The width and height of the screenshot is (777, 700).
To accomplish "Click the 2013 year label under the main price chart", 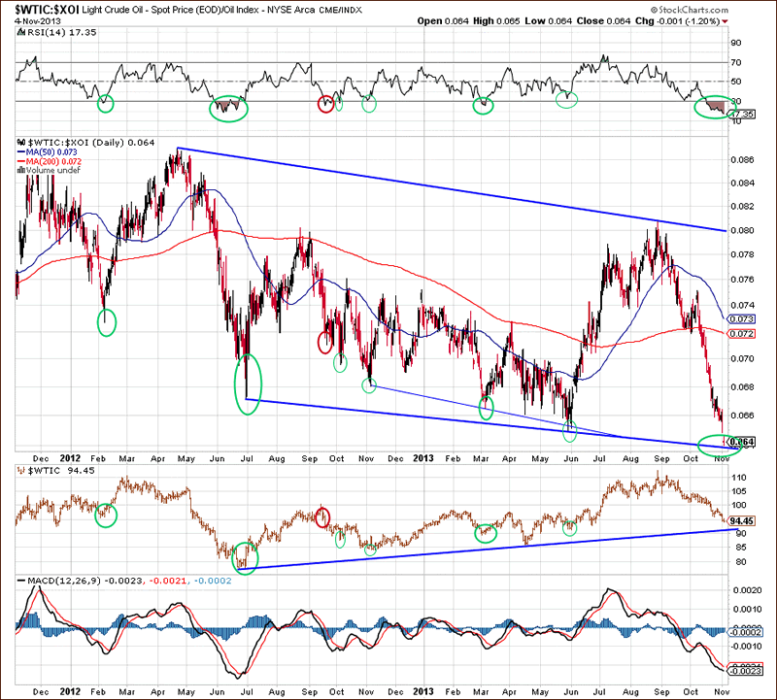I will (x=423, y=458).
